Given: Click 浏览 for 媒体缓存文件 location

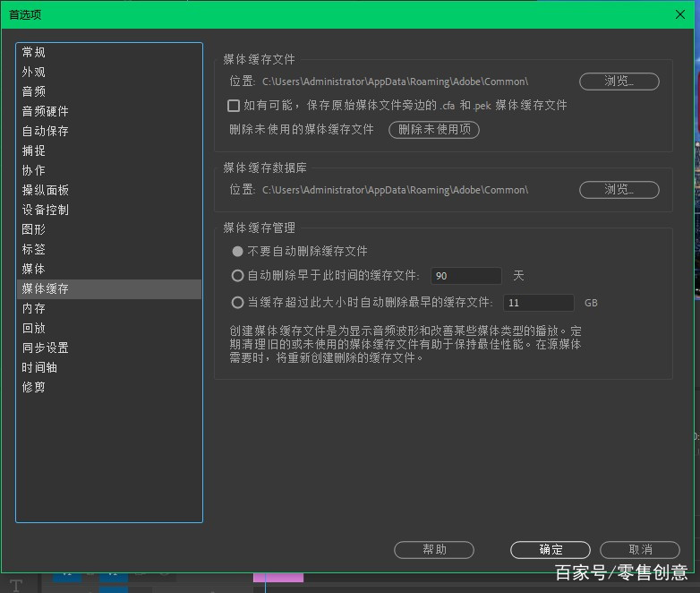Looking at the screenshot, I should [619, 82].
